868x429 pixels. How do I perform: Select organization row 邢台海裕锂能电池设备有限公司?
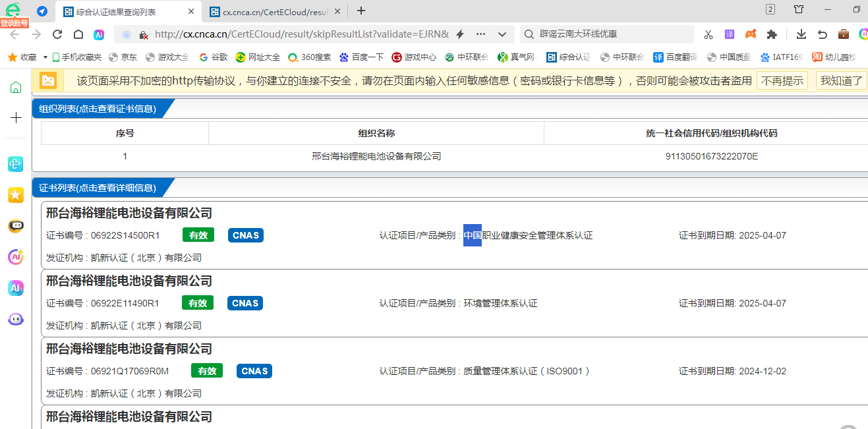[376, 157]
